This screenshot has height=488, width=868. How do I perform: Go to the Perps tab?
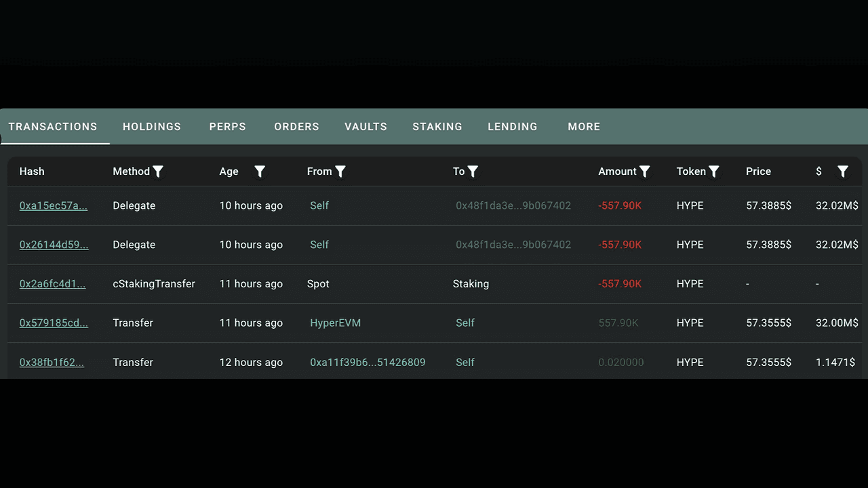[x=228, y=127]
